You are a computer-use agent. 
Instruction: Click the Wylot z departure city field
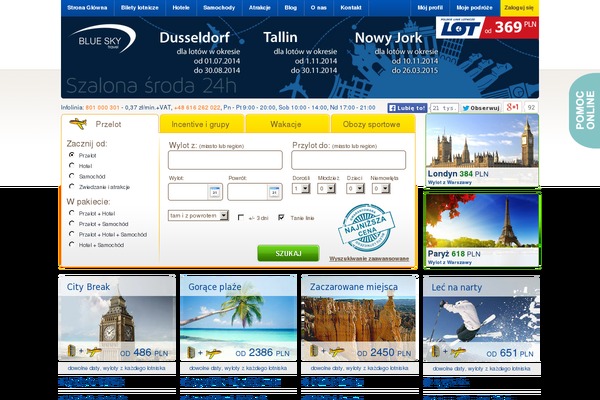(225, 160)
